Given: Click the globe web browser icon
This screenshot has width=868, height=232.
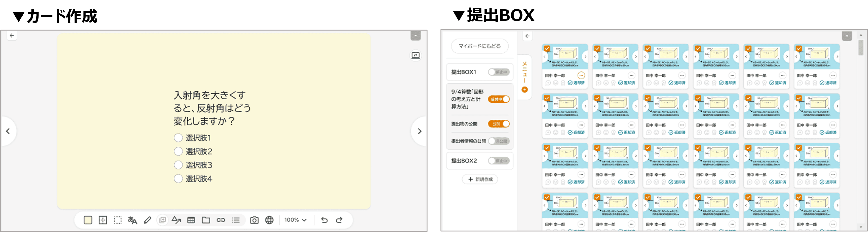Looking at the screenshot, I should point(269,220).
